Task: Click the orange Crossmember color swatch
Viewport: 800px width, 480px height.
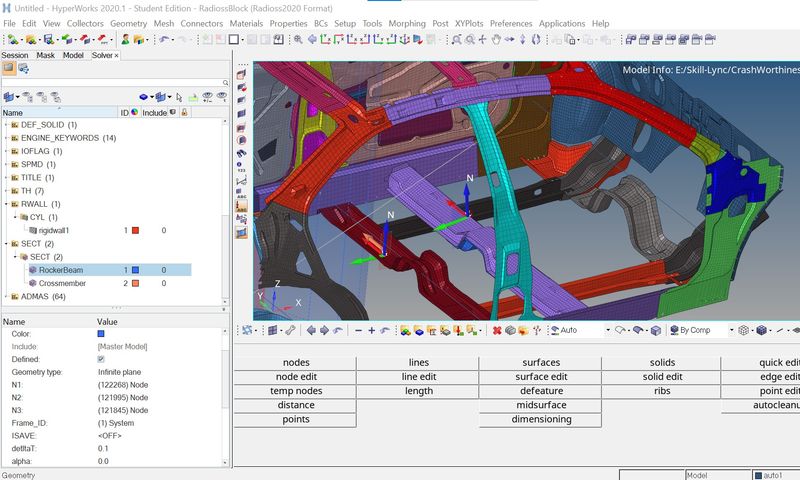Action: pos(135,283)
